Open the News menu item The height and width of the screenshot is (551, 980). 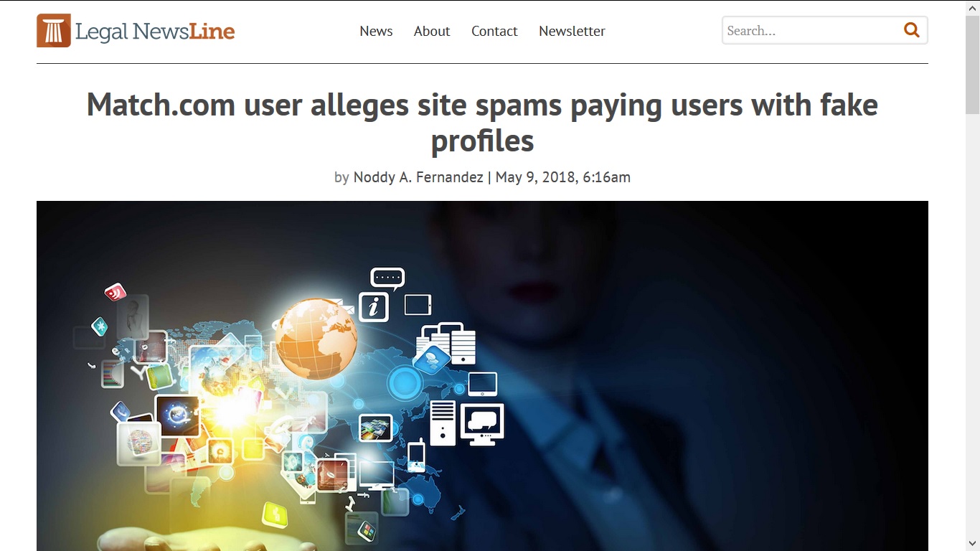click(x=376, y=31)
